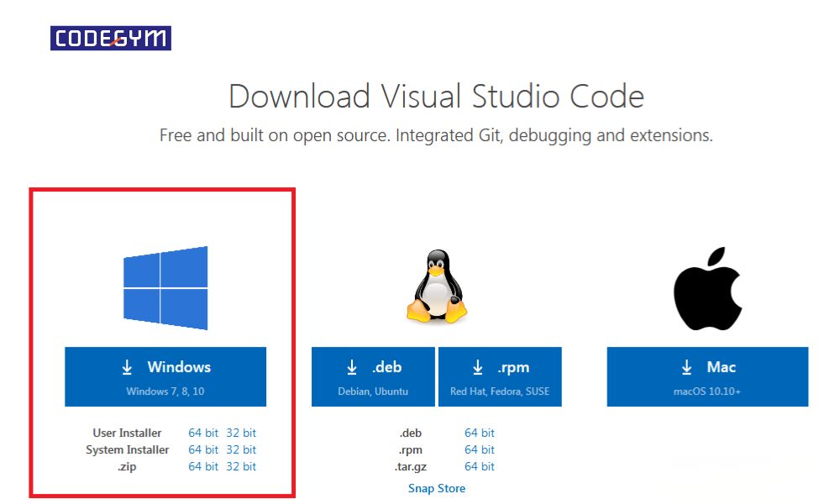
Task: Click the 'System Installer' label
Action: tap(128, 450)
